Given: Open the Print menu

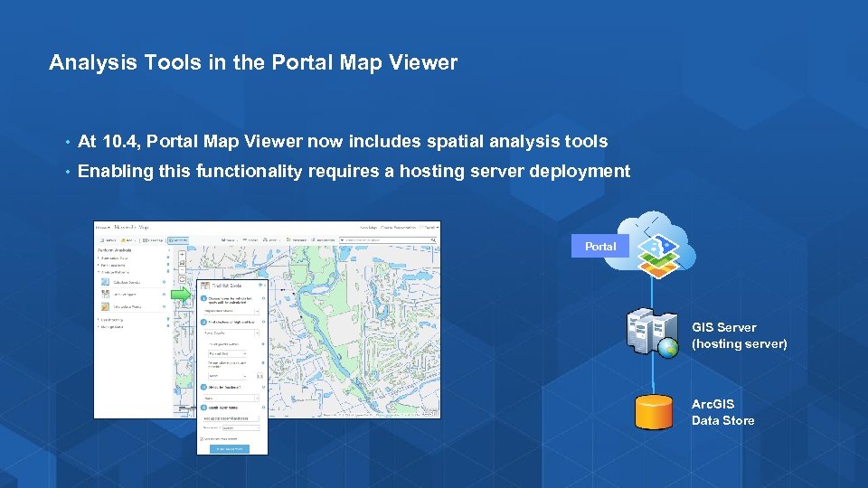Looking at the screenshot, I should [271, 240].
